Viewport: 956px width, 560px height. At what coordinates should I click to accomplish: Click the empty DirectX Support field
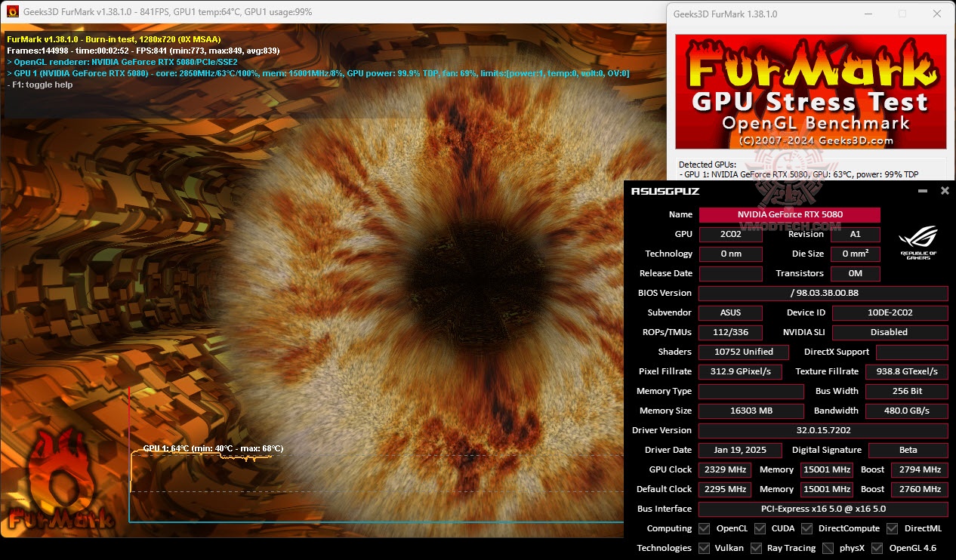click(x=912, y=352)
